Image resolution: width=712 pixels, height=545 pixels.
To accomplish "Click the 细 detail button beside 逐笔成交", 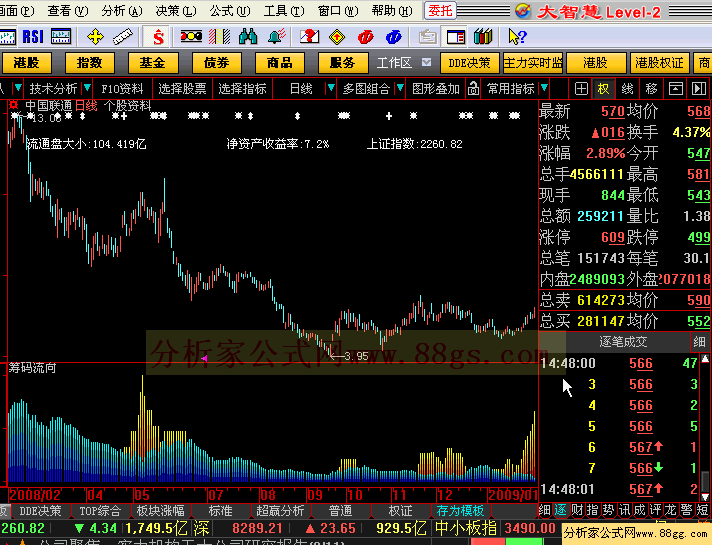I will 699,342.
